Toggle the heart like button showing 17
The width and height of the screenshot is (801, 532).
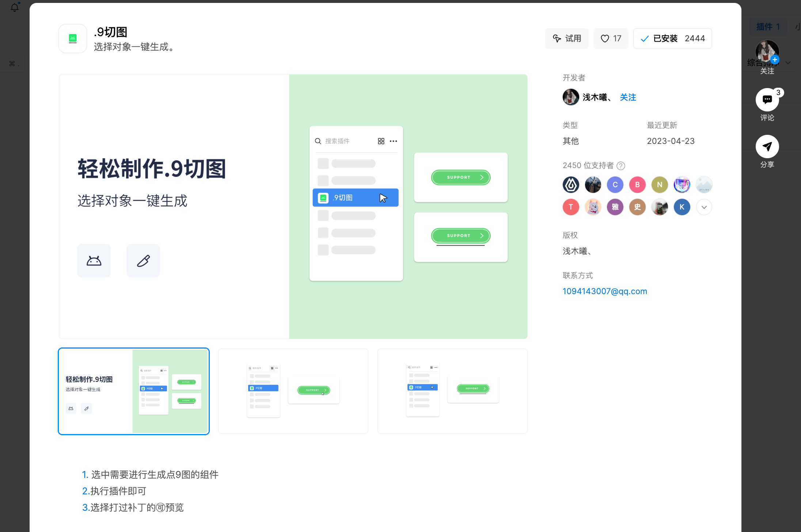tap(611, 38)
